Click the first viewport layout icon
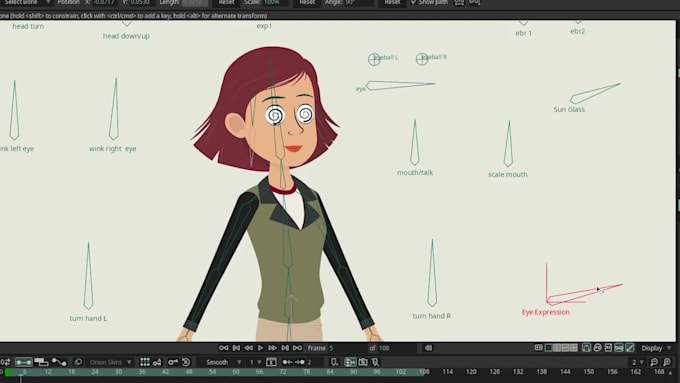 (539, 348)
